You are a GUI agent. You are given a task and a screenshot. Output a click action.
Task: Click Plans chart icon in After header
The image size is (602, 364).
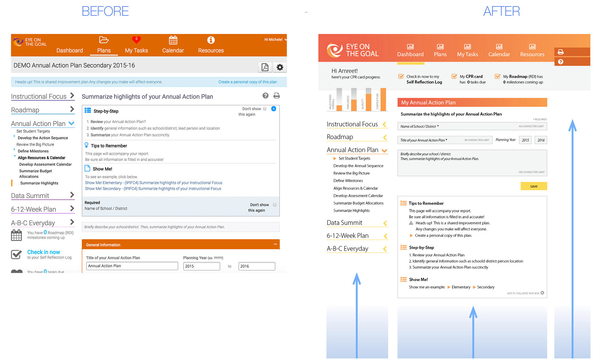tap(440, 47)
